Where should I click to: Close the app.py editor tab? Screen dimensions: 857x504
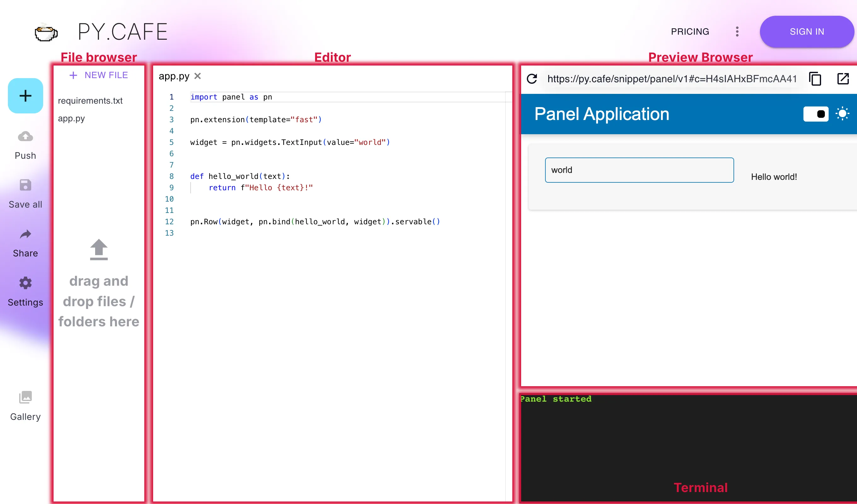(198, 76)
